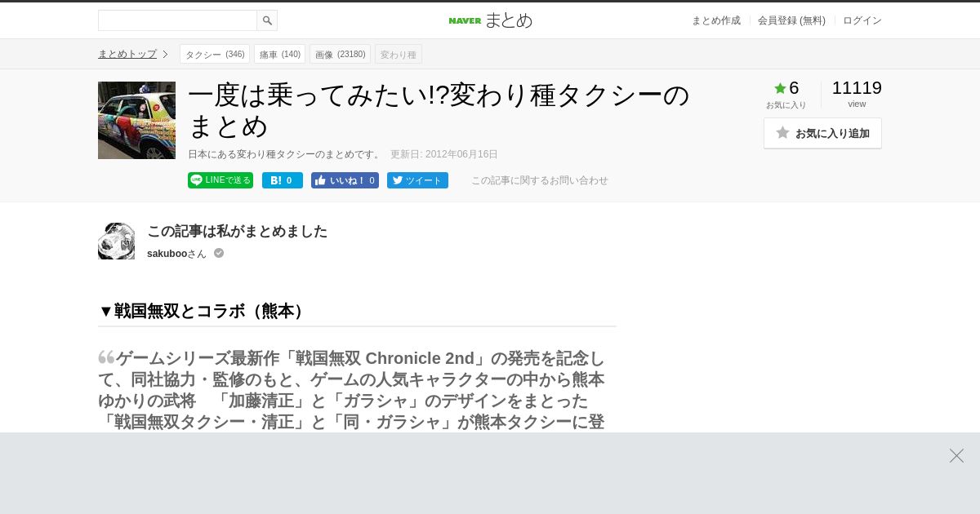The width and height of the screenshot is (980, 514).
Task: Select the タクシー (346) tag
Action: point(215,54)
